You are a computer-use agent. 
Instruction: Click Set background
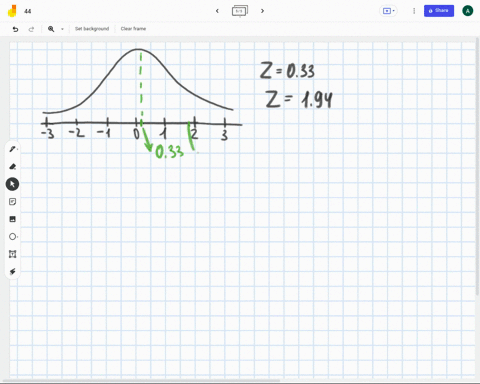pyautogui.click(x=92, y=29)
